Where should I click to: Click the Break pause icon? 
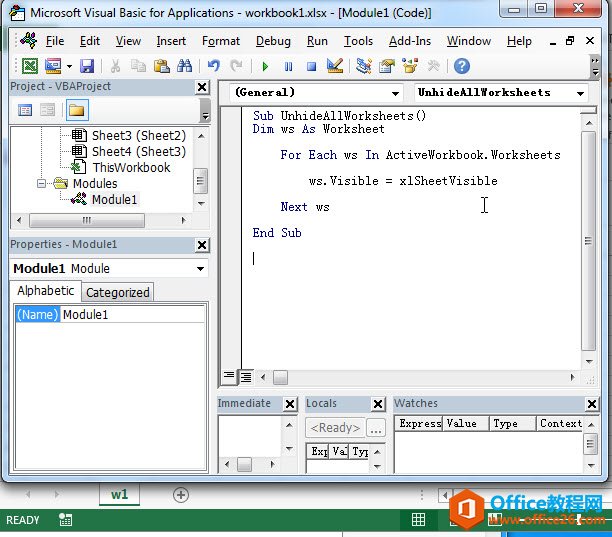(x=288, y=66)
